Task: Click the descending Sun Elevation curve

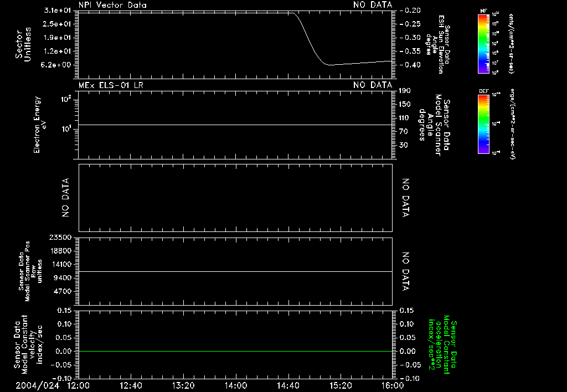Action: (x=310, y=40)
